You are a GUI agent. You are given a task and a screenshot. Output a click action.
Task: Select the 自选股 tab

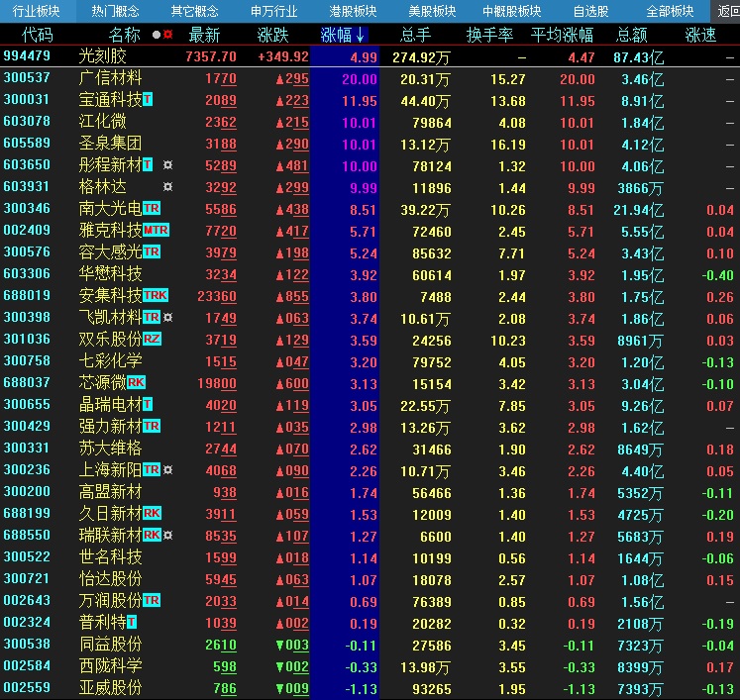click(590, 12)
